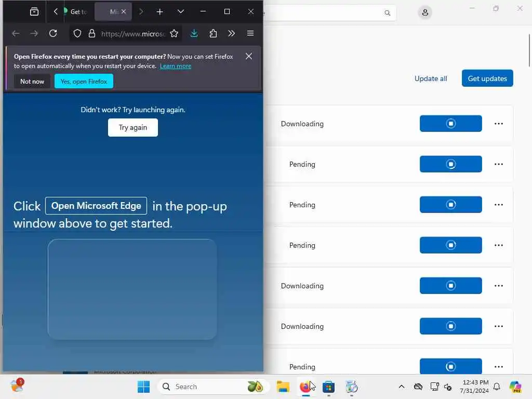Open the Firefox extensions puzzle icon
Screen dimensions: 532x399
(213, 33)
